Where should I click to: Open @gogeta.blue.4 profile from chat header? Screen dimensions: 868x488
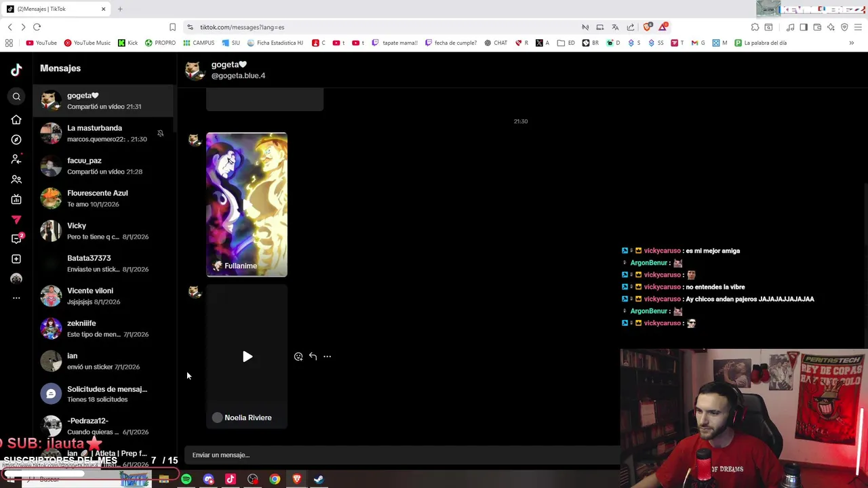click(x=238, y=76)
